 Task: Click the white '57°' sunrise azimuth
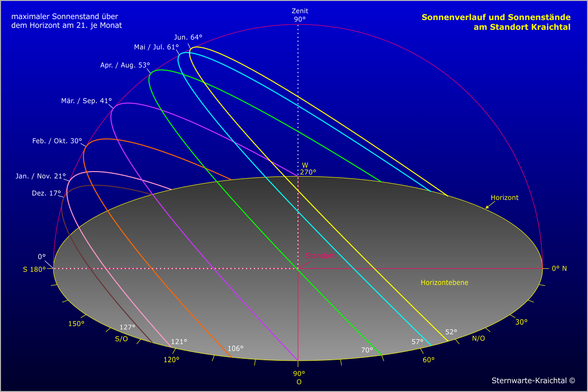[417, 342]
